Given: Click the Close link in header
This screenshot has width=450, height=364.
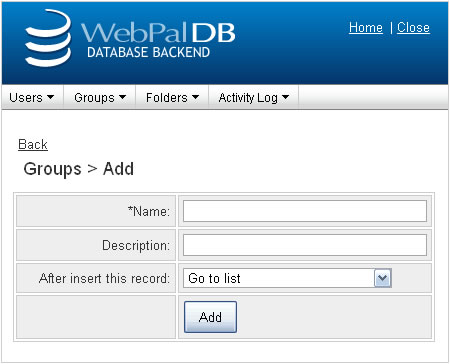Looking at the screenshot, I should click(x=413, y=28).
